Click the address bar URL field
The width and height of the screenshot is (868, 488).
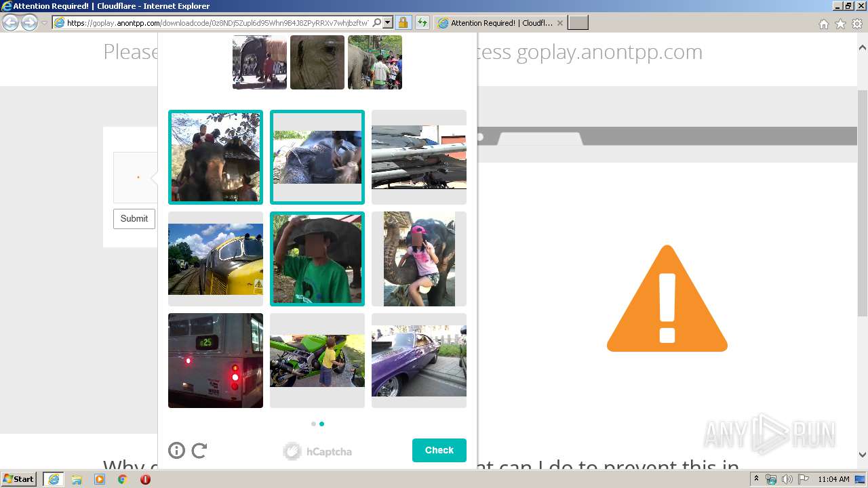click(x=217, y=23)
